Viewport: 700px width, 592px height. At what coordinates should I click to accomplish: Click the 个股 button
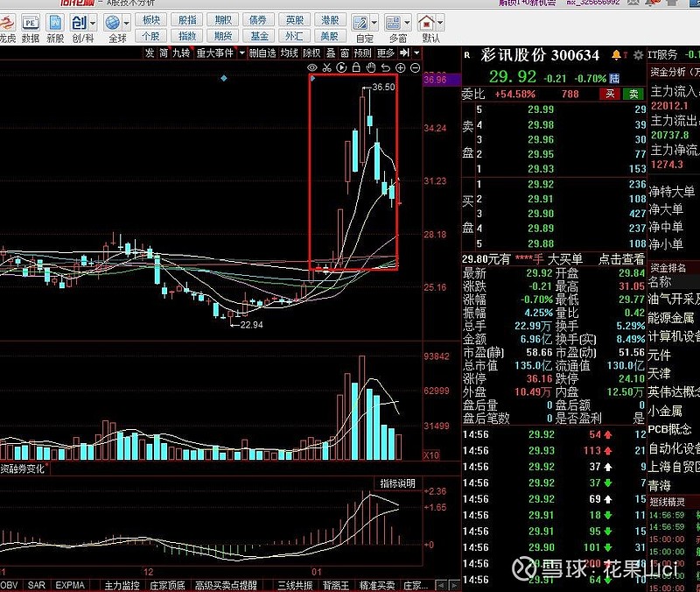[150, 36]
